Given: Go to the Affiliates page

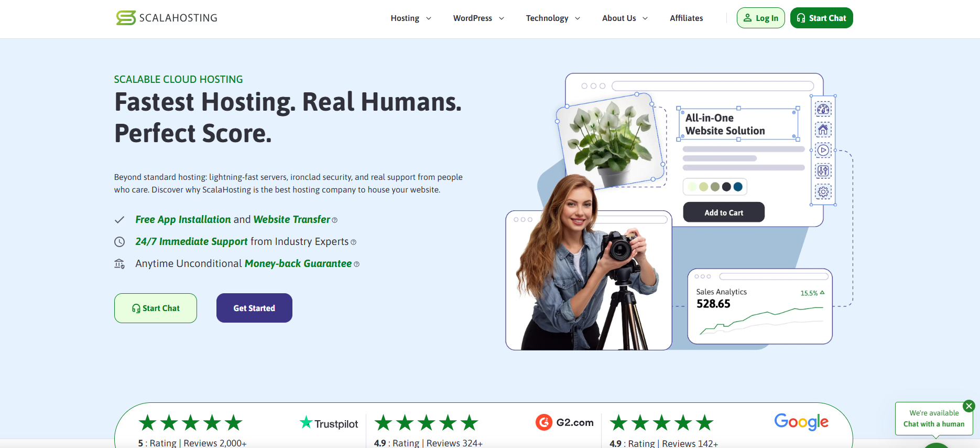Looking at the screenshot, I should coord(686,18).
